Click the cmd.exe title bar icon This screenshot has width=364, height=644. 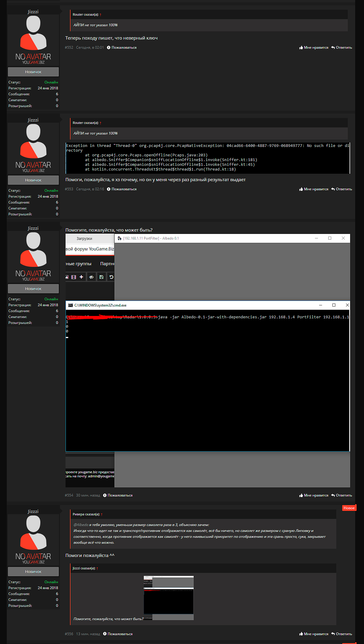[71, 305]
